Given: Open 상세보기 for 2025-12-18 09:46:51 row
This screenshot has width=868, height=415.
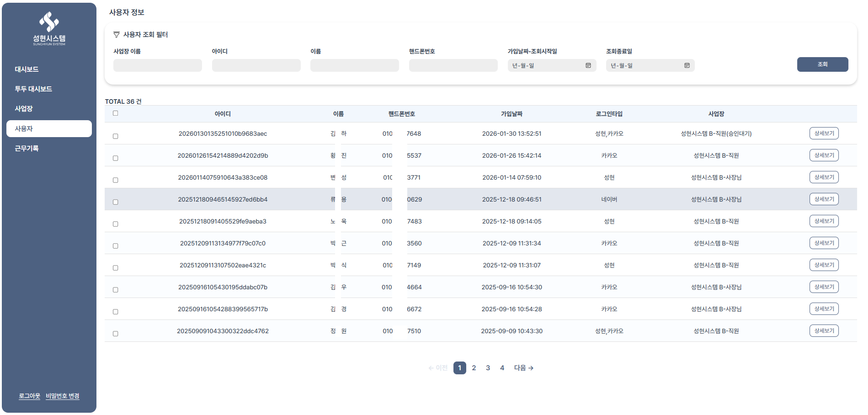Looking at the screenshot, I should 824,199.
